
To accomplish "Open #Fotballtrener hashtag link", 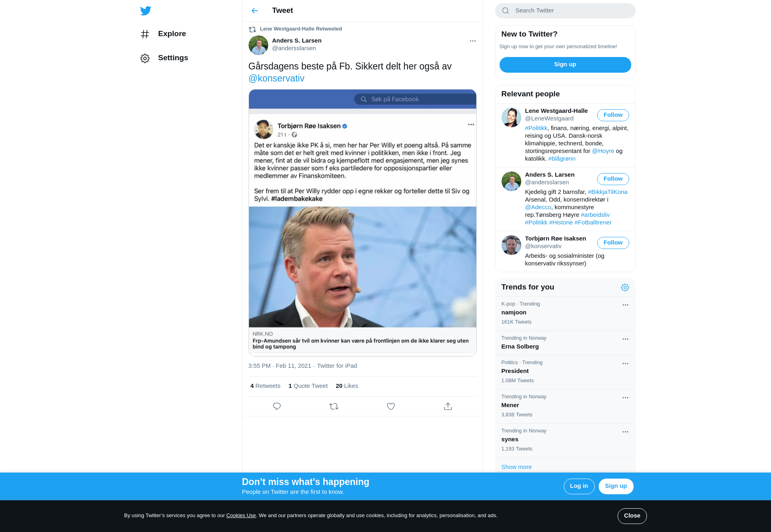I will click(593, 222).
